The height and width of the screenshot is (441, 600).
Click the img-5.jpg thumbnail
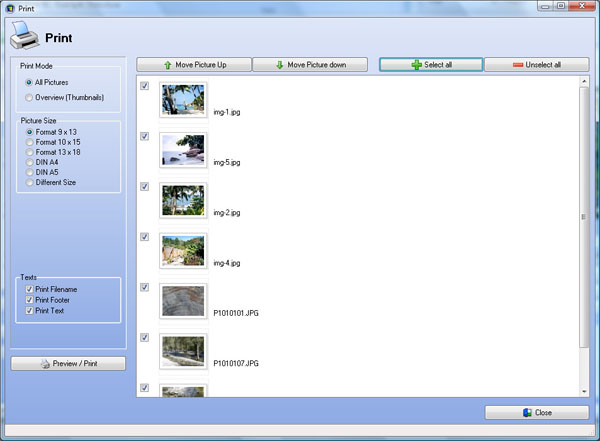(x=183, y=150)
